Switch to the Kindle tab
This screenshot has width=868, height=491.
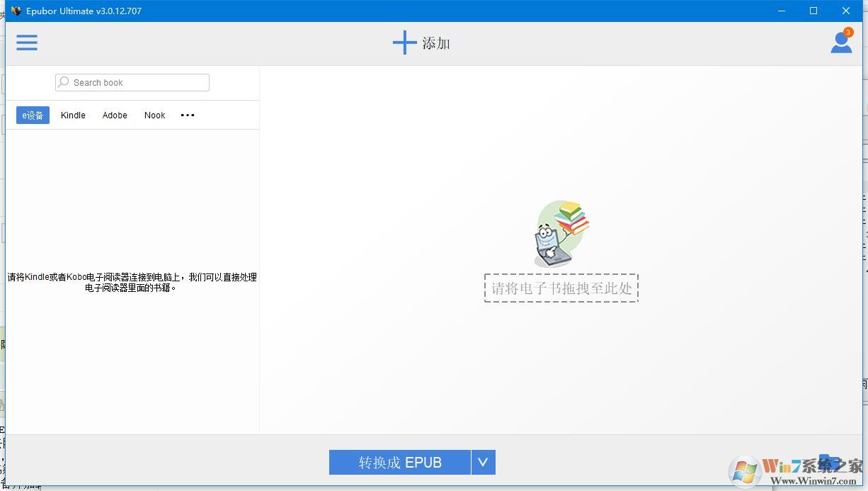[x=73, y=115]
